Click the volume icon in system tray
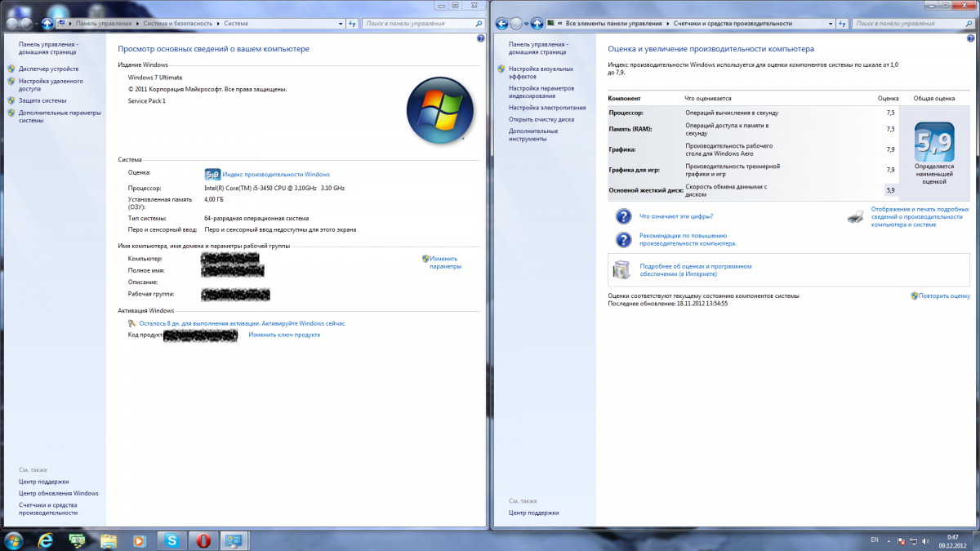Viewport: 980px width, 551px height. [924, 540]
